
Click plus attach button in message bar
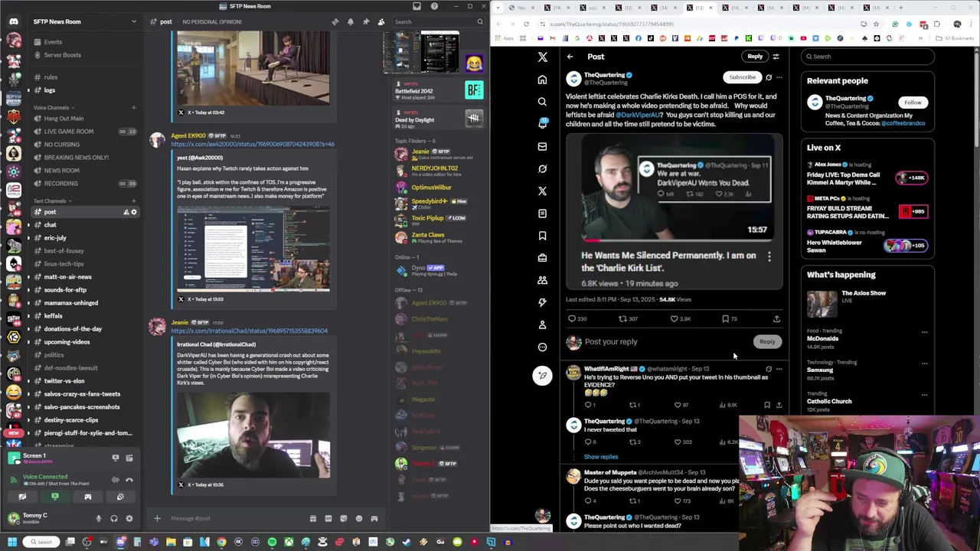[x=157, y=519]
